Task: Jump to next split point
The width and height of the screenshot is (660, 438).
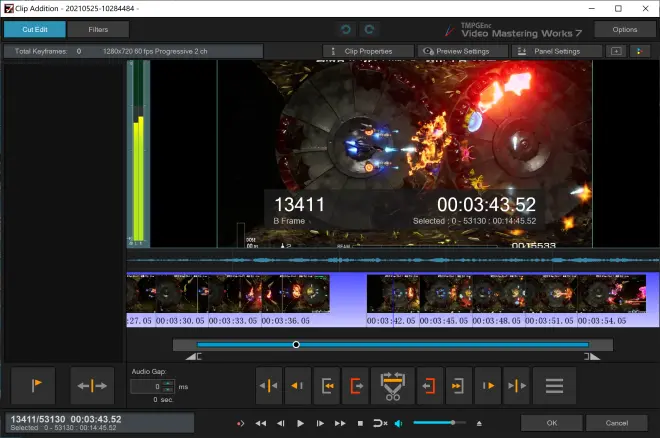Action: [516, 385]
